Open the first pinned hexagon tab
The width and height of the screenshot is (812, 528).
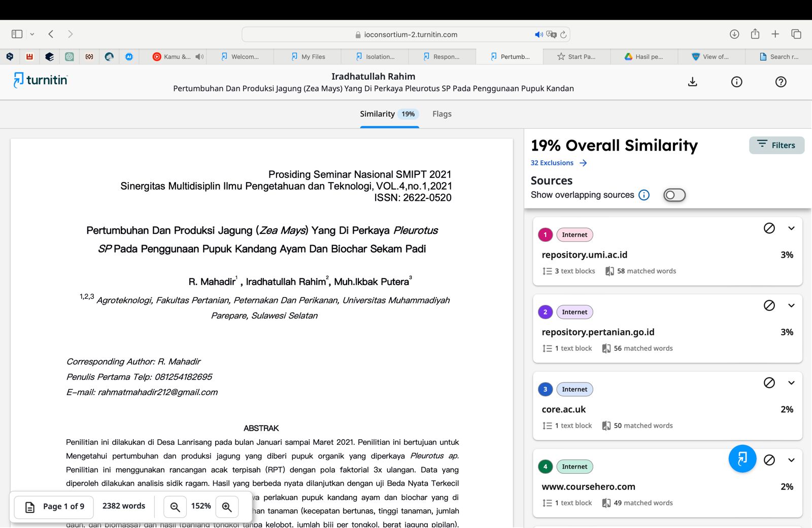pyautogui.click(x=10, y=57)
